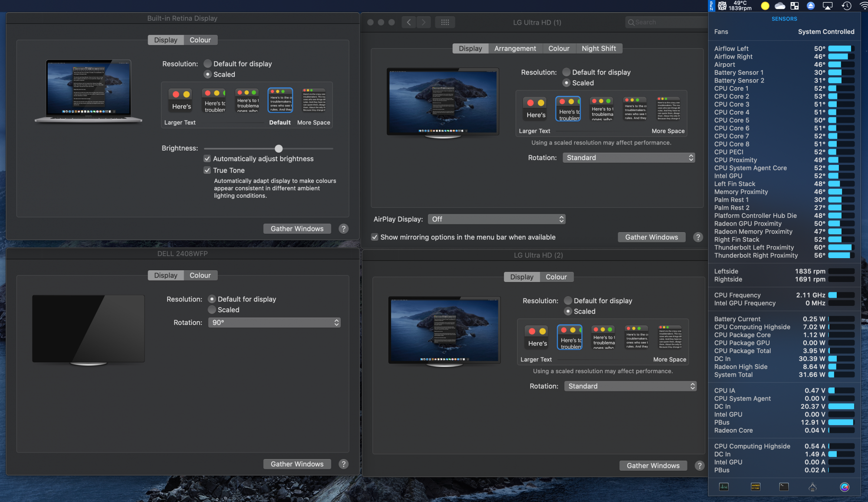Open Console icon in sensors panel footer
The height and width of the screenshot is (502, 868).
[755, 487]
